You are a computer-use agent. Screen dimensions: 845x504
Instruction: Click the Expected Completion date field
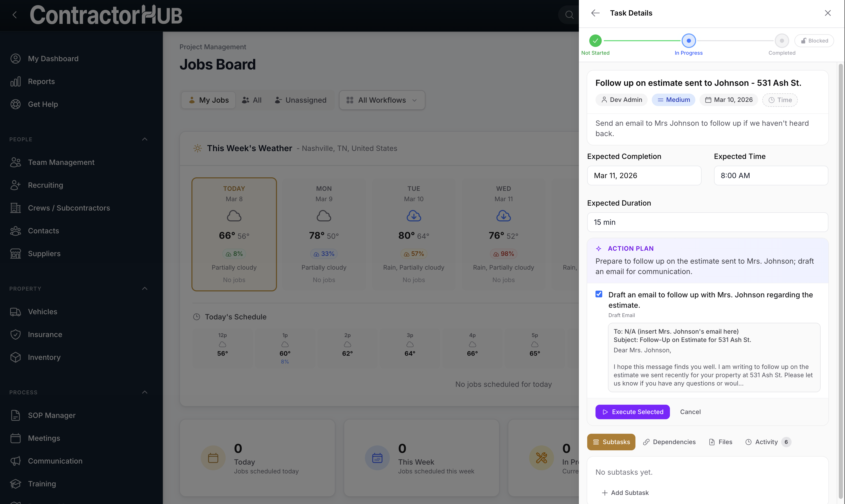tap(644, 176)
